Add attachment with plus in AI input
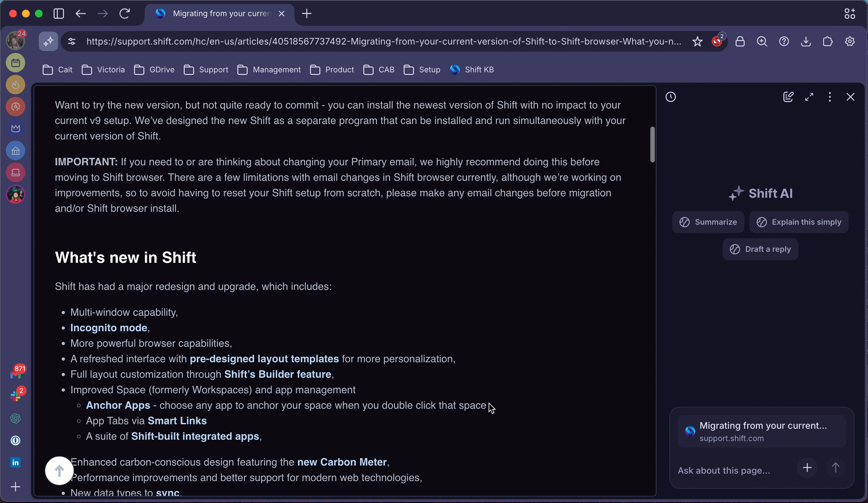This screenshot has height=503, width=868. point(807,467)
